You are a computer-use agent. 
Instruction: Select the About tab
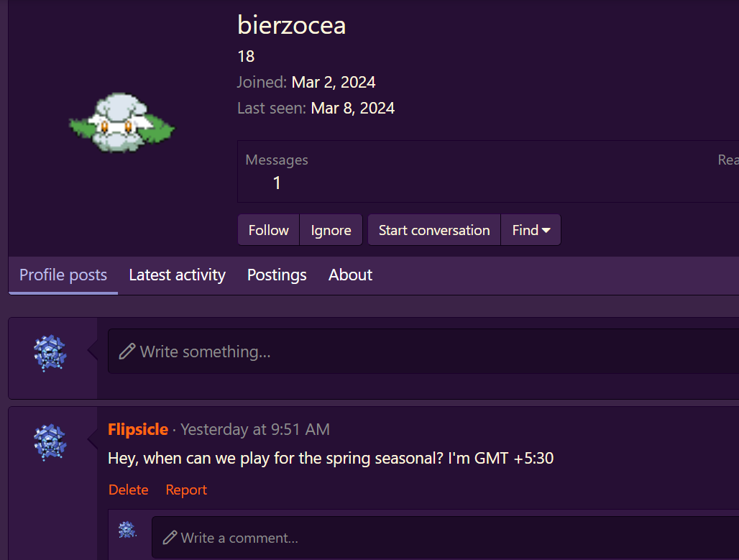pyautogui.click(x=350, y=275)
